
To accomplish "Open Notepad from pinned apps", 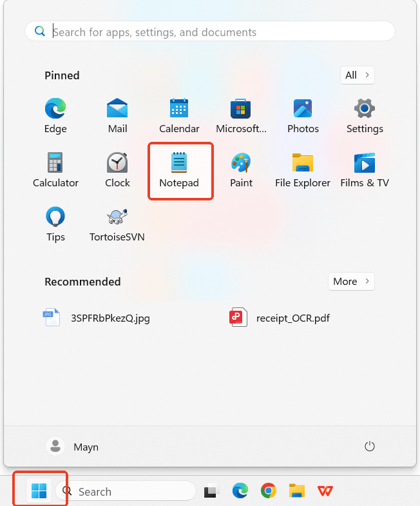I will (179, 170).
